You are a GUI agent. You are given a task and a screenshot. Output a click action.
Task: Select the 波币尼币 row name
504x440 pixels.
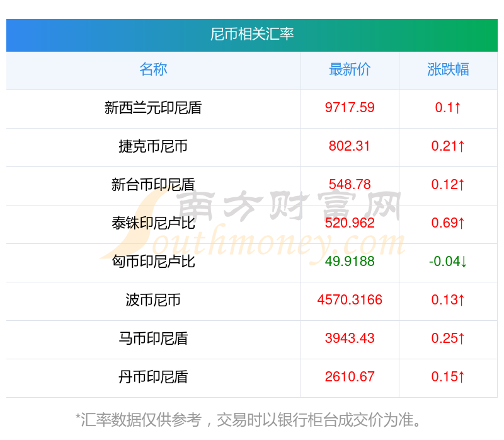[x=153, y=300]
